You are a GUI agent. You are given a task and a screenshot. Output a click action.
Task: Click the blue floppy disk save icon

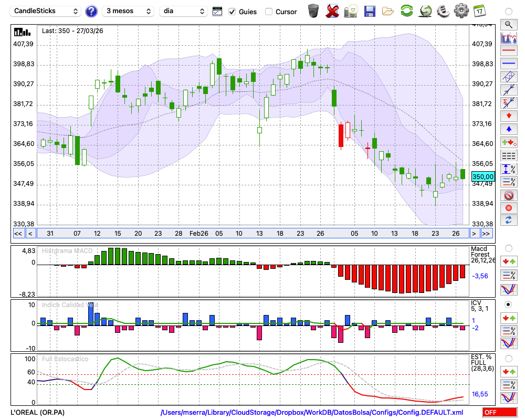(x=370, y=11)
